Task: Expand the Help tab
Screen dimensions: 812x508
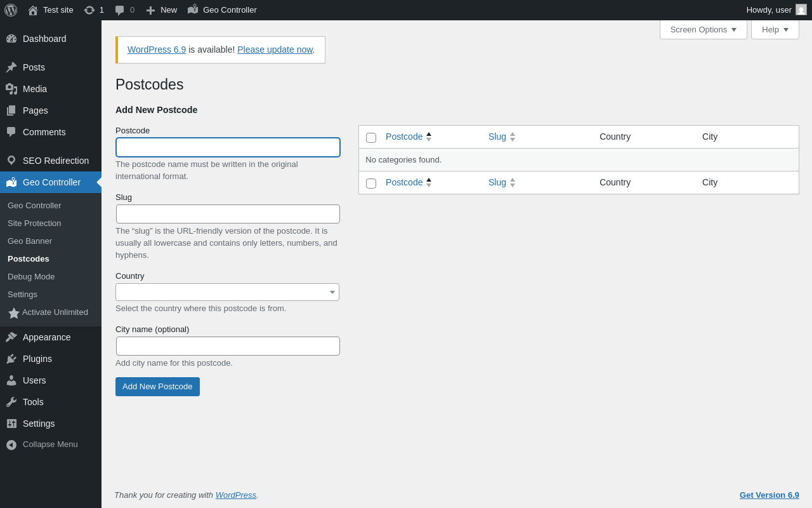Action: 775,29
